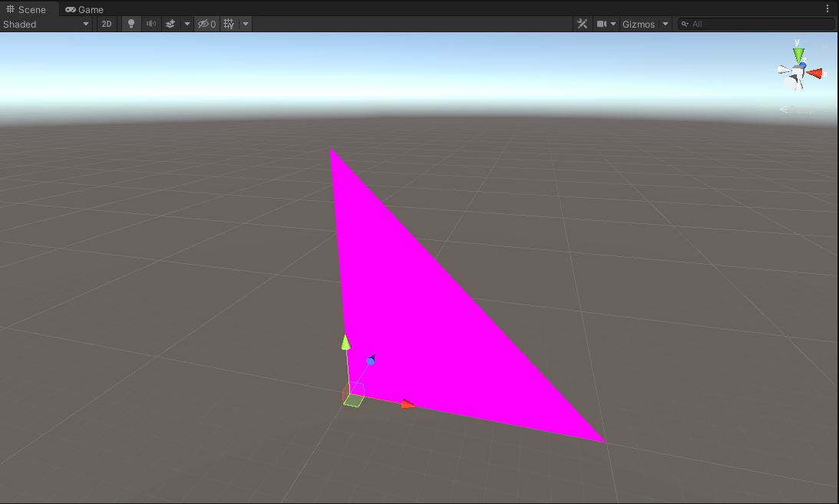Mute scene audio via the speaker icon
Screen dimensions: 839x504
[x=150, y=24]
